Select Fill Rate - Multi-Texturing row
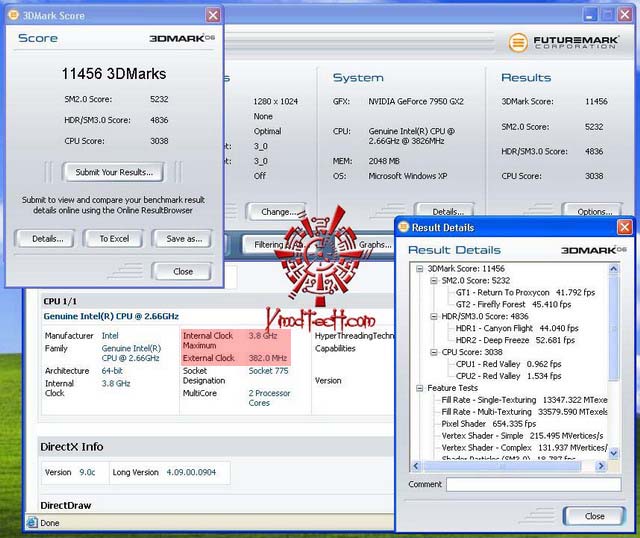640x538 pixels. tap(524, 412)
